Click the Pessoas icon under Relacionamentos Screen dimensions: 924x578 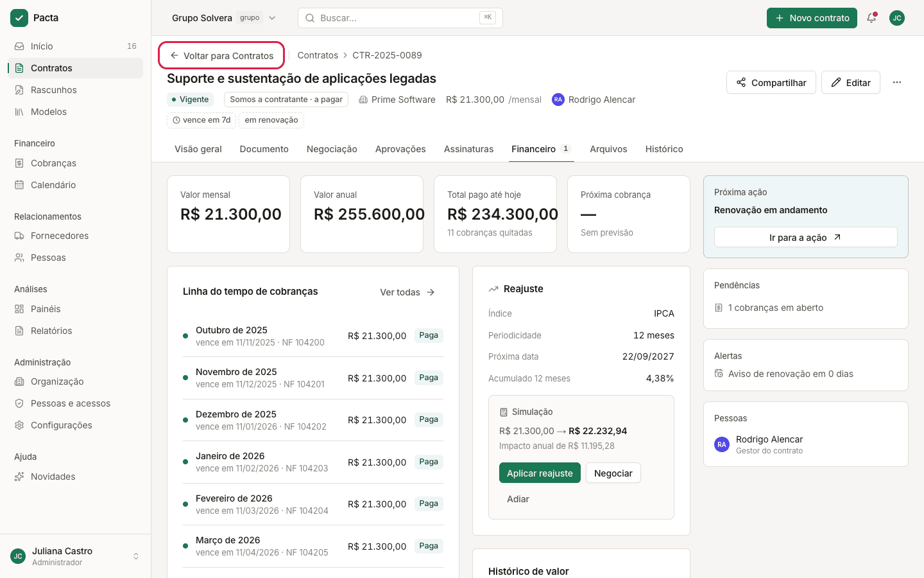click(x=19, y=258)
